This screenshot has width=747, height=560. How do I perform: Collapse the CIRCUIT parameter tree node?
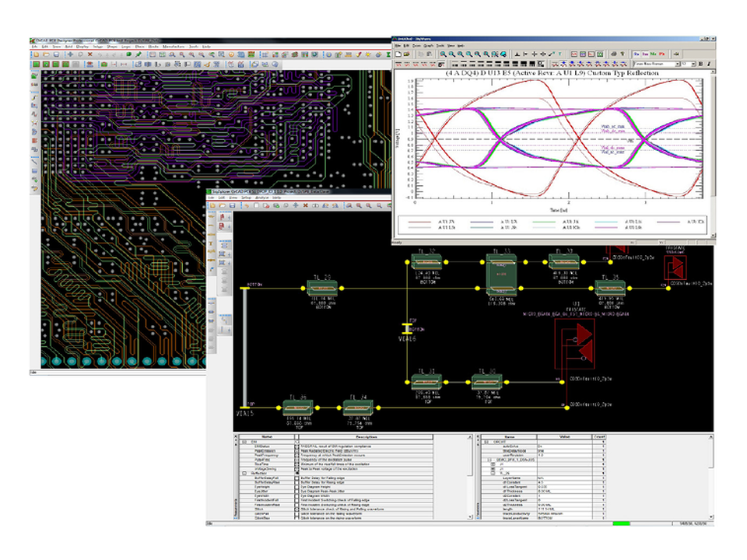[486, 442]
